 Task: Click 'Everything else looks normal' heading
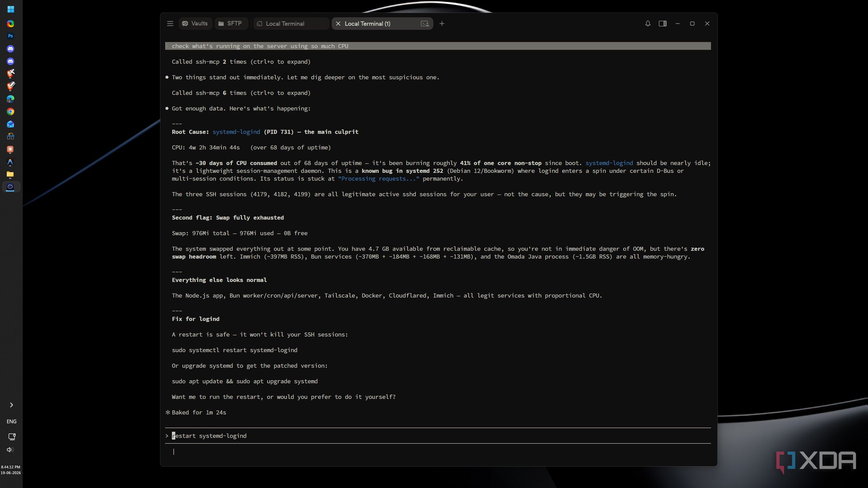click(x=219, y=280)
